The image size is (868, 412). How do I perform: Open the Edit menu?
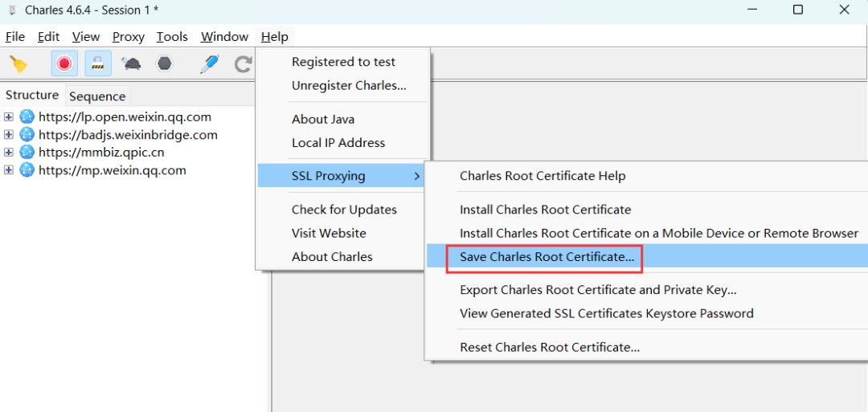[x=49, y=37]
